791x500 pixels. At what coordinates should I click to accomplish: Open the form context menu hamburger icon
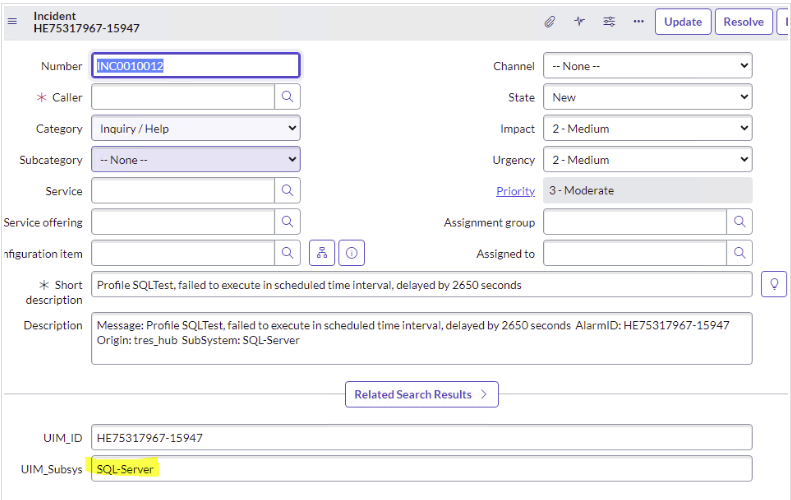(x=12, y=21)
